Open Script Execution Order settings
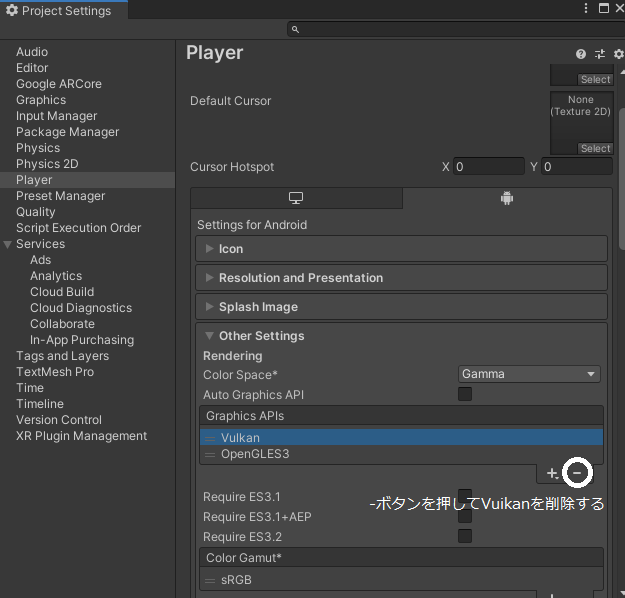 (79, 228)
